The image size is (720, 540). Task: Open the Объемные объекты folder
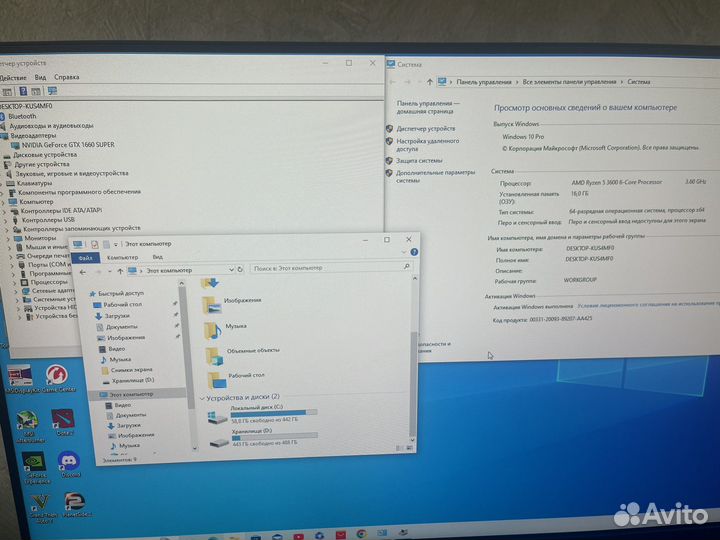(x=253, y=351)
